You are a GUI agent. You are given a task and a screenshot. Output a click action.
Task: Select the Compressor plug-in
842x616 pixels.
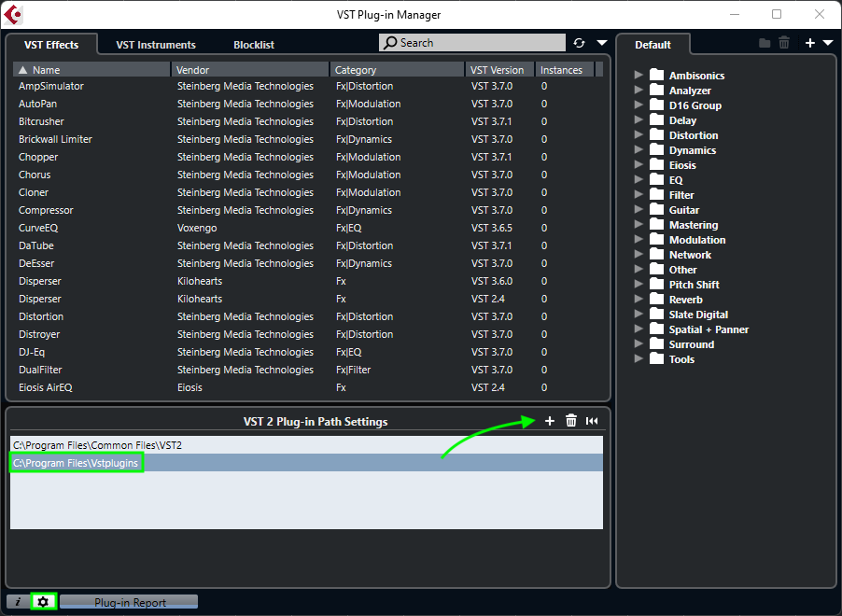(x=308, y=210)
